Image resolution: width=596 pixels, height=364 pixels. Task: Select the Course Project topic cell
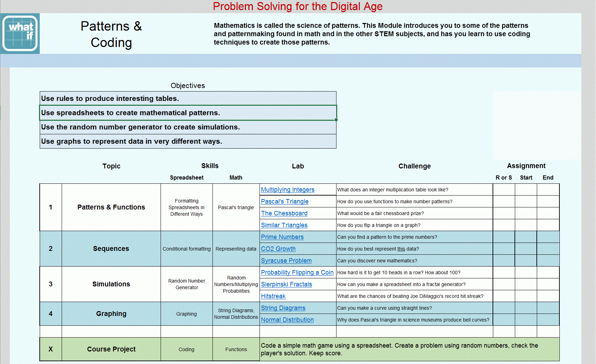[111, 349]
